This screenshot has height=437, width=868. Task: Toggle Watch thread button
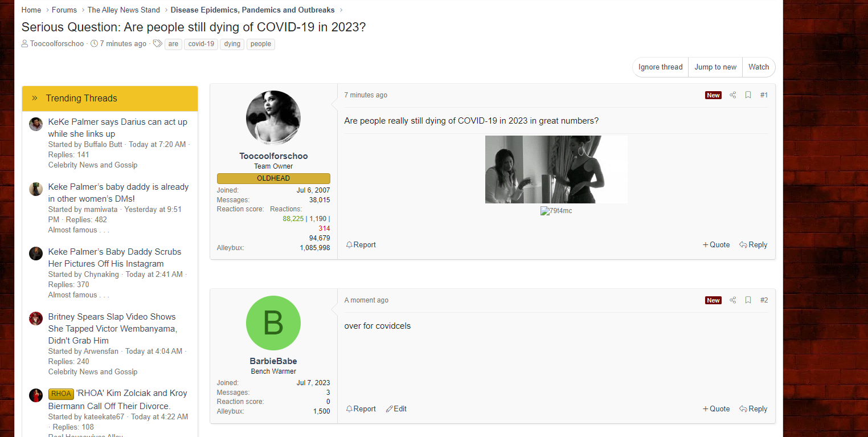(x=759, y=67)
